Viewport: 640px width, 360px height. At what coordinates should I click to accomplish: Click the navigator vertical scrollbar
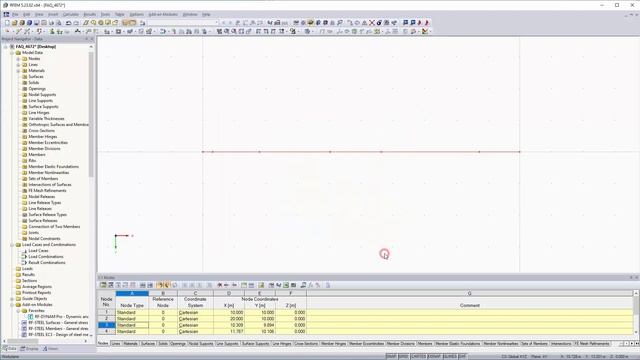(x=91, y=114)
